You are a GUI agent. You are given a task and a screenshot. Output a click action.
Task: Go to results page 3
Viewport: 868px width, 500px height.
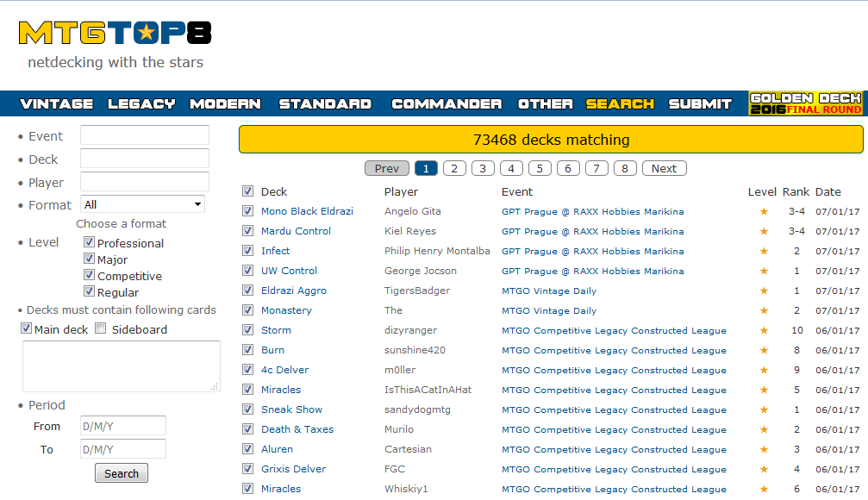483,168
